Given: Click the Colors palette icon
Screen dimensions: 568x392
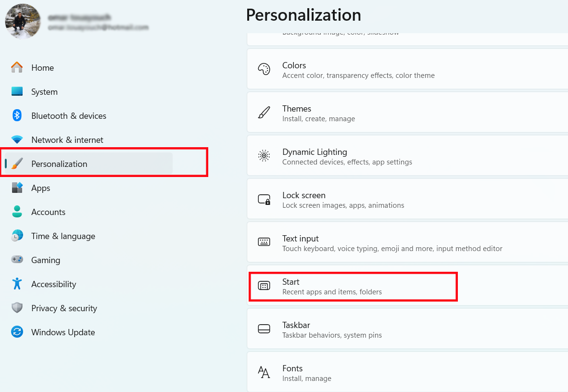Looking at the screenshot, I should pyautogui.click(x=264, y=69).
